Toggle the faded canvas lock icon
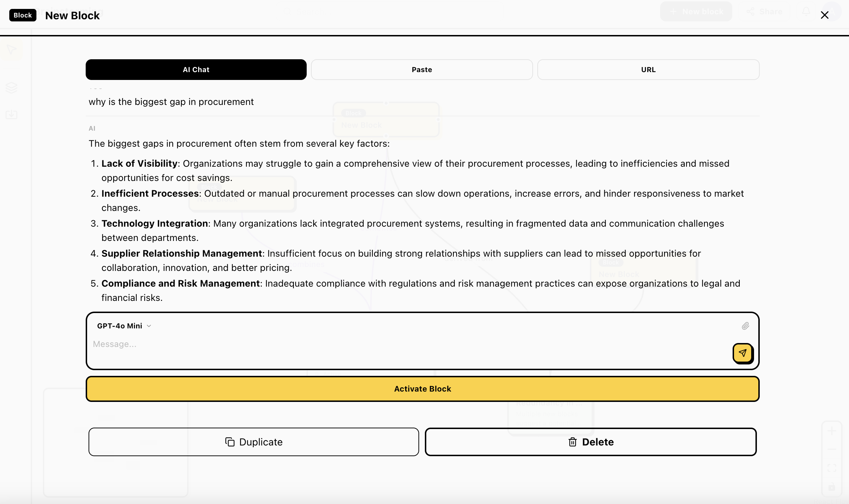The height and width of the screenshot is (504, 849). click(832, 487)
